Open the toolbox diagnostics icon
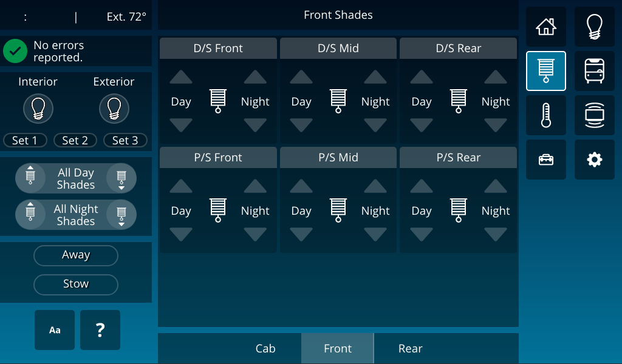 coord(546,160)
